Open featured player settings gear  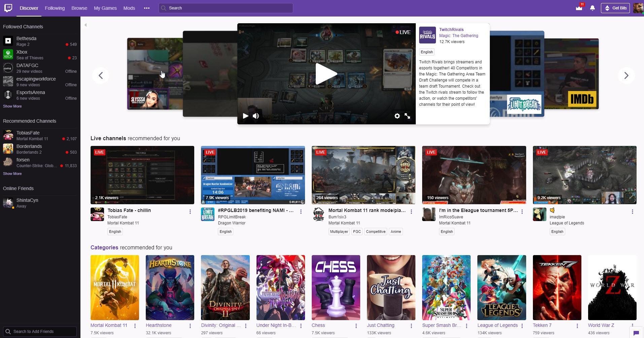click(397, 116)
